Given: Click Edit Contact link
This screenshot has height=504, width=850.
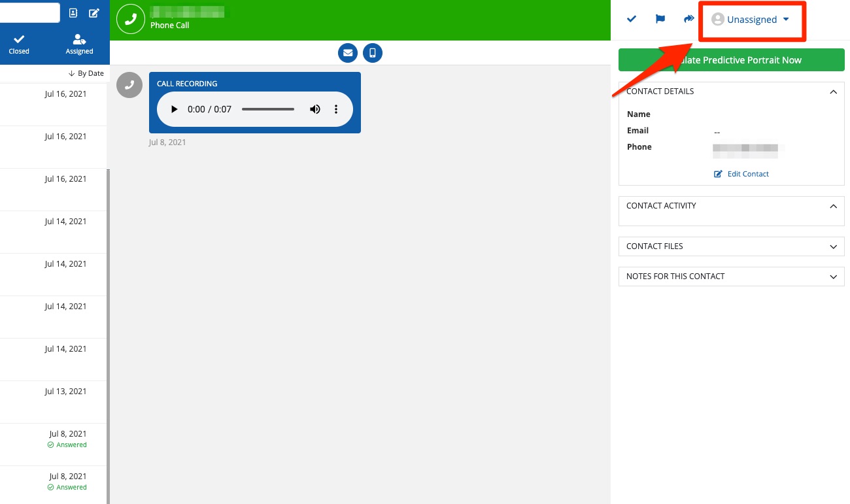Looking at the screenshot, I should click(741, 174).
